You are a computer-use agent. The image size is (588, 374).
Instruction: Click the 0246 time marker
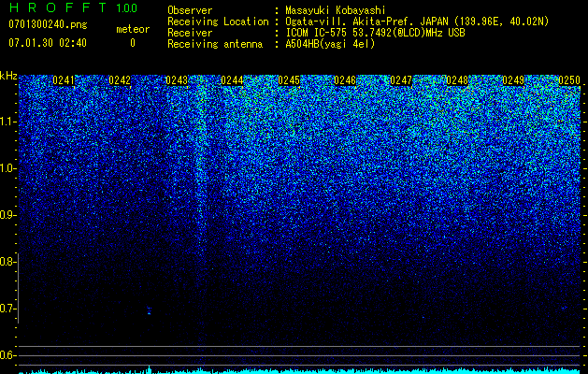[x=345, y=80]
